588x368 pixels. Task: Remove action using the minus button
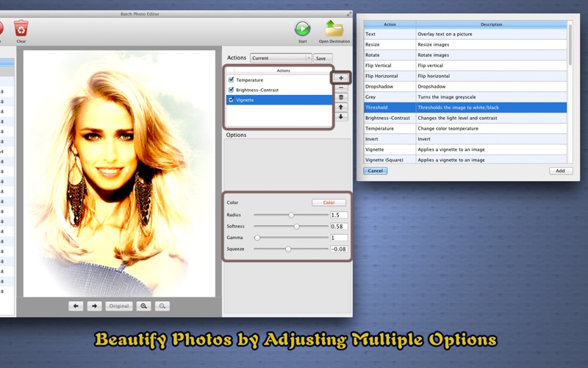(x=341, y=88)
